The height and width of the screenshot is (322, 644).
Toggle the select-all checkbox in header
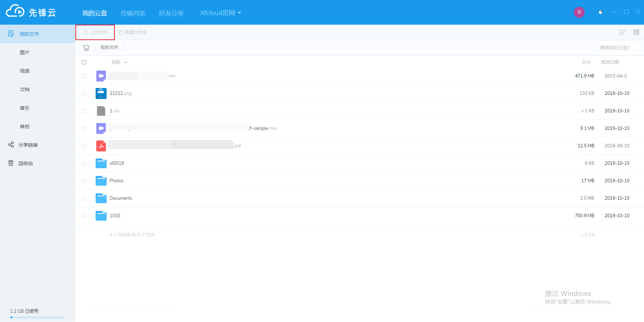point(84,62)
